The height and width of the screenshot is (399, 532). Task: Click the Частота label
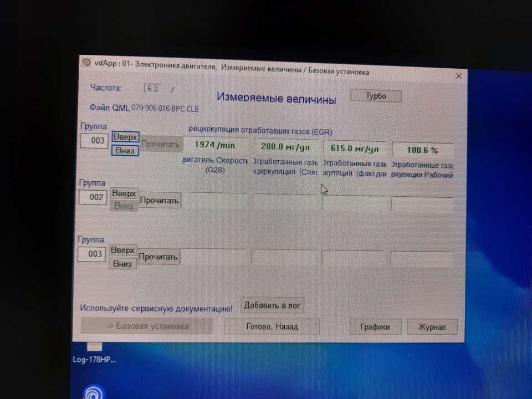tap(106, 88)
